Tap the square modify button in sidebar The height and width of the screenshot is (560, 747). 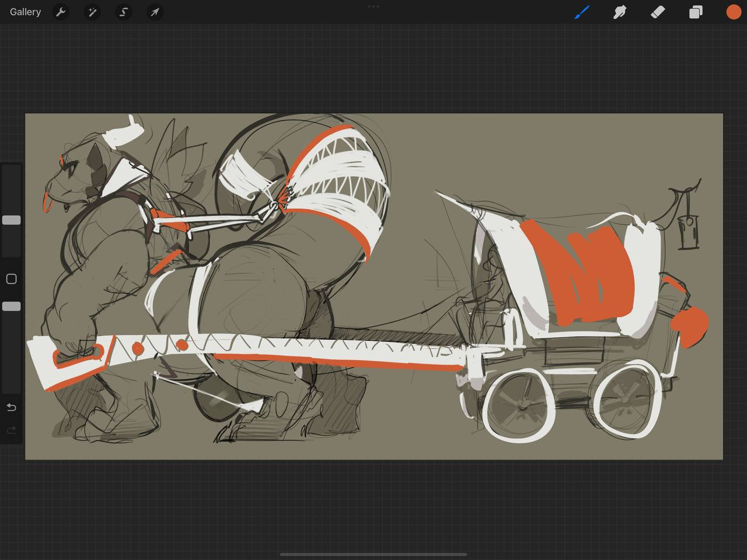click(x=11, y=279)
